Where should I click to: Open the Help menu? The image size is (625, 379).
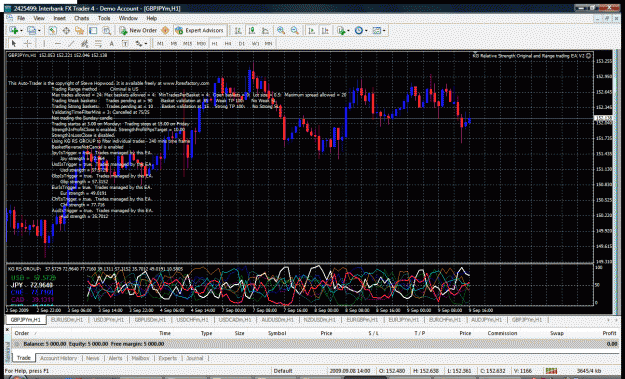click(151, 18)
